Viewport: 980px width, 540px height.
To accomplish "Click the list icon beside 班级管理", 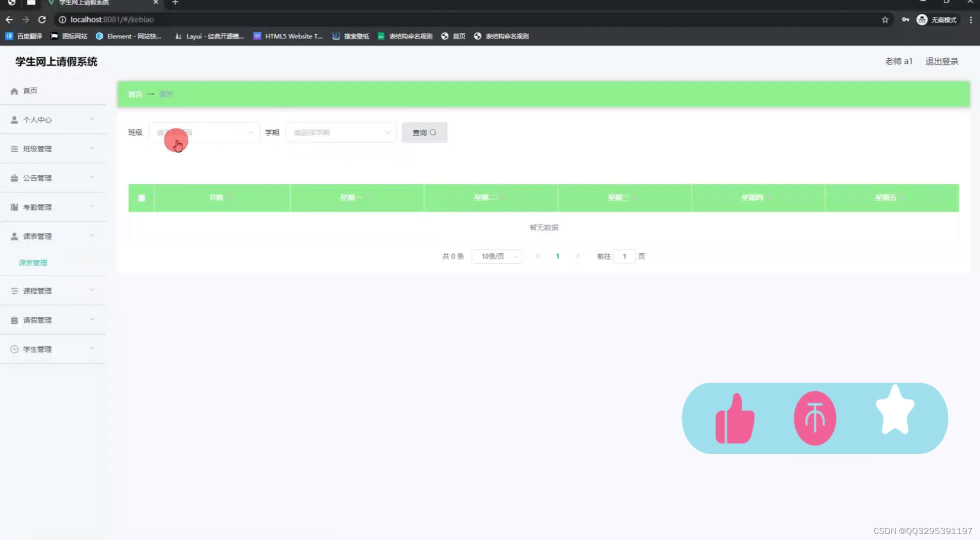I will (14, 149).
